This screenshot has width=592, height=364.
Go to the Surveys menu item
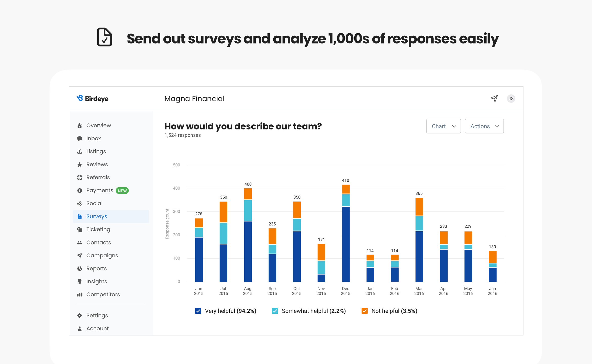point(97,216)
